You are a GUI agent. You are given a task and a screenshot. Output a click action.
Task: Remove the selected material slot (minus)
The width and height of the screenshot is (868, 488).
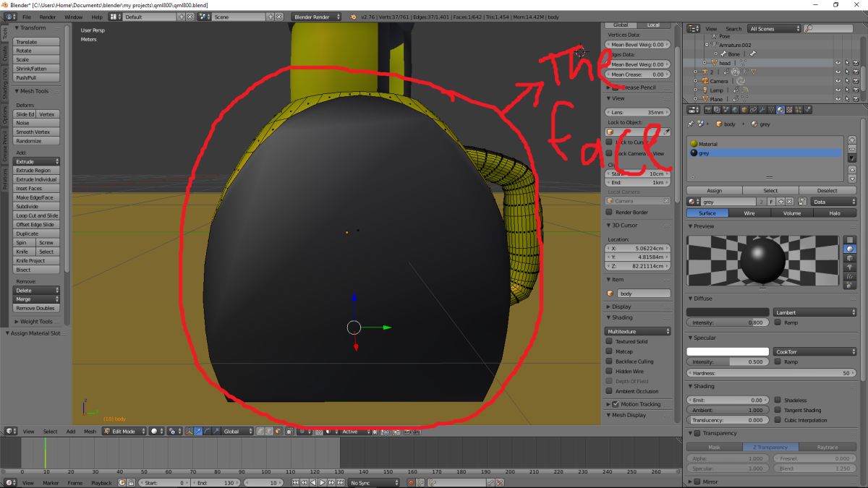pyautogui.click(x=852, y=149)
